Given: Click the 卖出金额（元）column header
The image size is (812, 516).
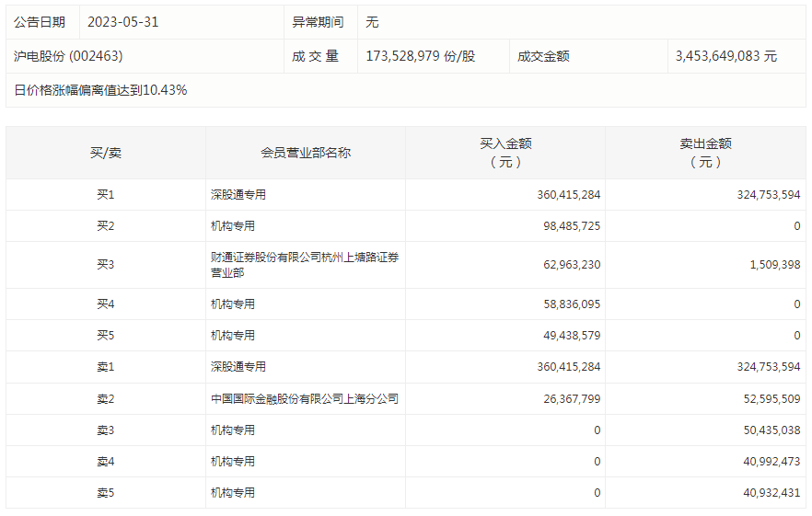Looking at the screenshot, I should 705,153.
